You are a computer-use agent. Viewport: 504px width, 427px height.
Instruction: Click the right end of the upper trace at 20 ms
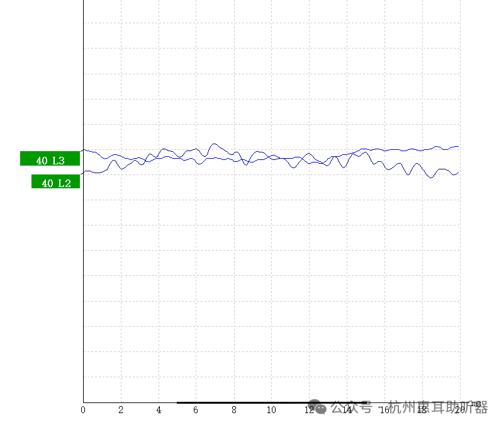pos(458,147)
